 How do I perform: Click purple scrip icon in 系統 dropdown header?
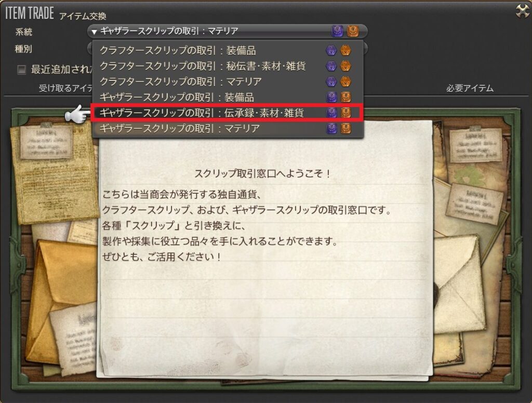(x=337, y=31)
